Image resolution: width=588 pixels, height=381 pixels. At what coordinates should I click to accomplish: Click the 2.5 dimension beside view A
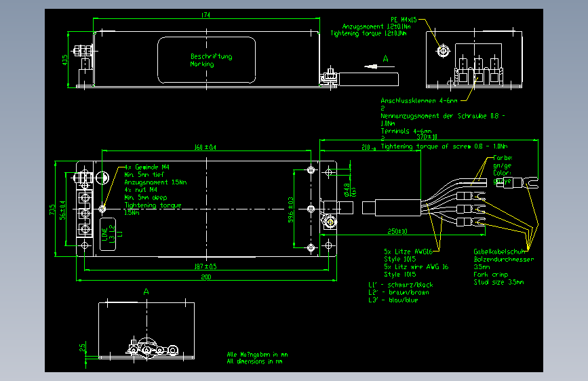coord(82,348)
